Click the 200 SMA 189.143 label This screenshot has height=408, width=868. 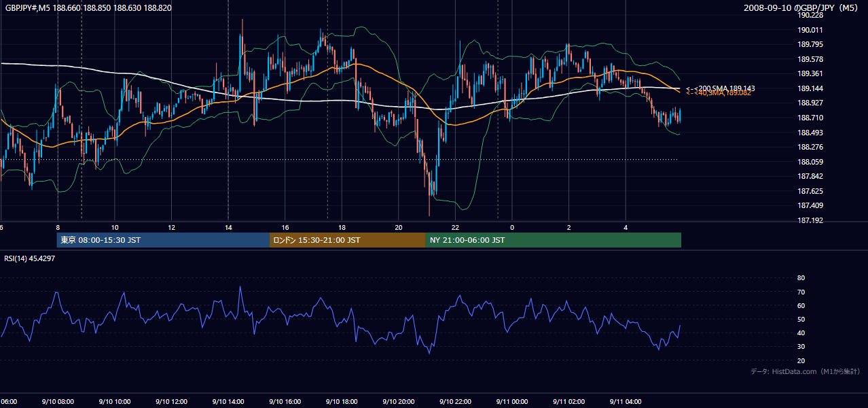pos(721,88)
